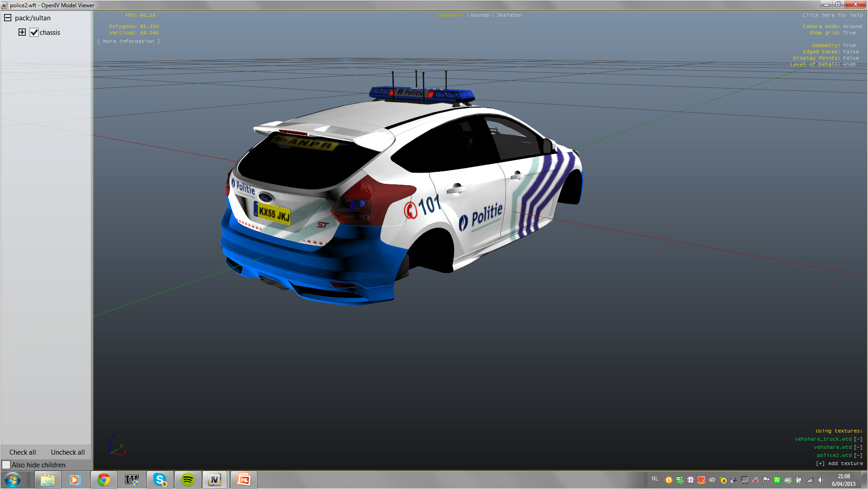Click the FPS counter text
The image size is (868, 489).
[140, 15]
